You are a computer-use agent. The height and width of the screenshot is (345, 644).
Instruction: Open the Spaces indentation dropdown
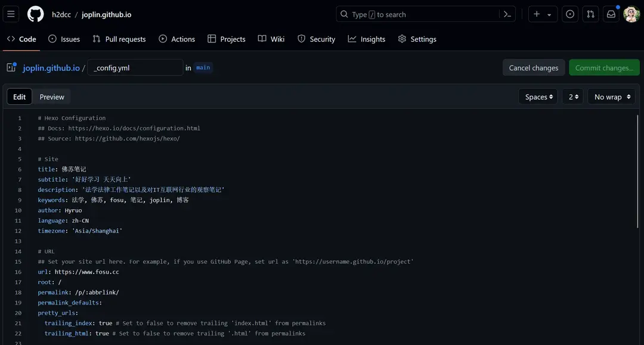click(537, 96)
